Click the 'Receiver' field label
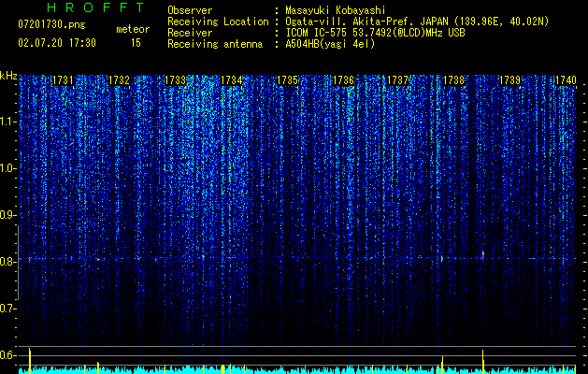 click(190, 33)
